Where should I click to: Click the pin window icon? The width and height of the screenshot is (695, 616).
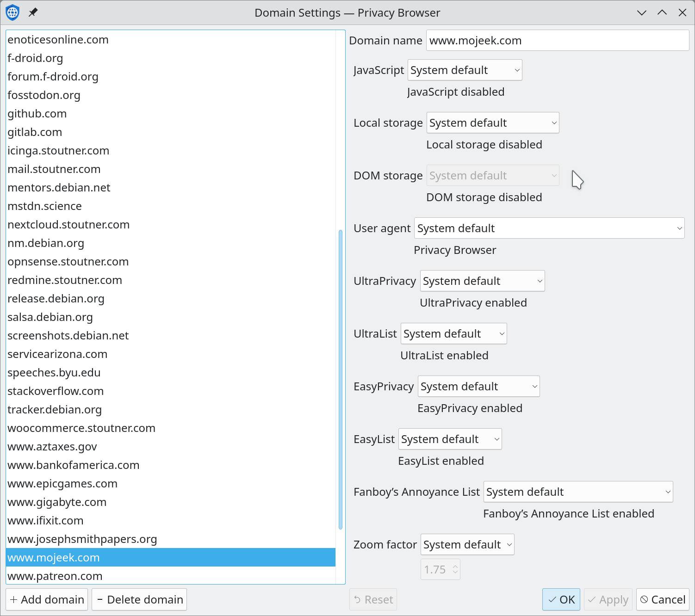tap(33, 12)
